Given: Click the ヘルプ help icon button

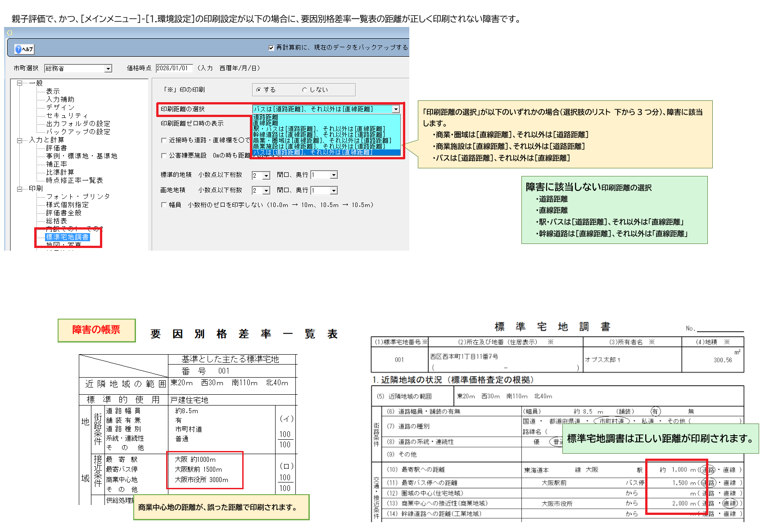Looking at the screenshot, I should tap(24, 49).
